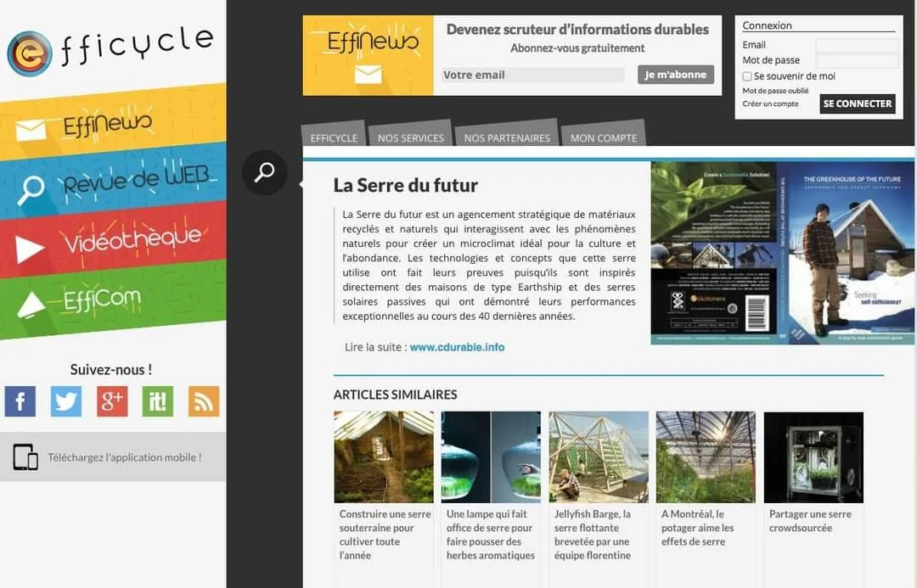Click the envelope icon in sidebar EffiNews
The height and width of the screenshot is (588, 917).
31,131
